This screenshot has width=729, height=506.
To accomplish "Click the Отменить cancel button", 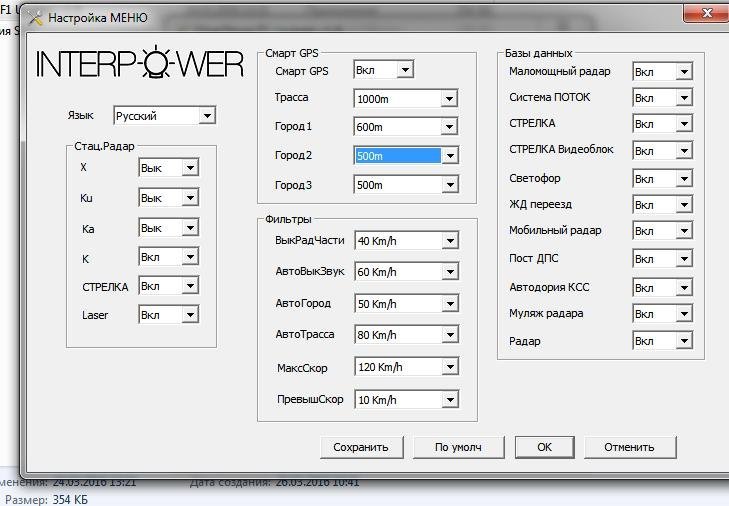I will pos(629,447).
